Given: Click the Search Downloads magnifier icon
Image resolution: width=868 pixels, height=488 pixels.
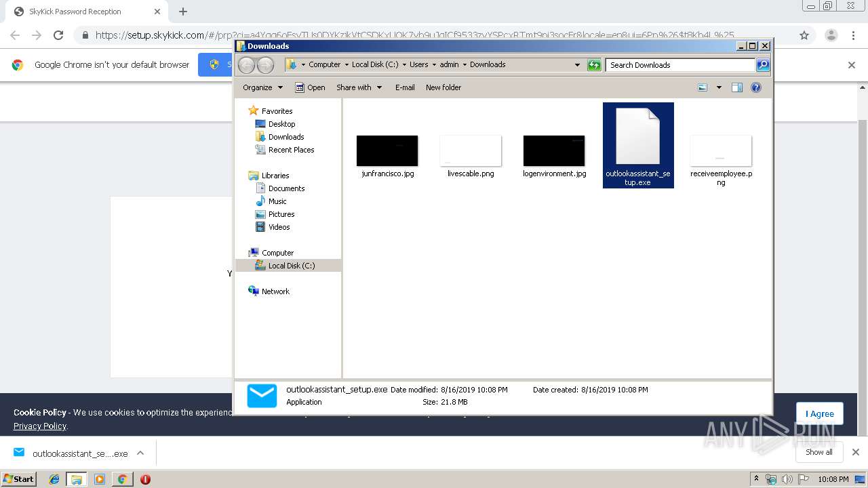Looking at the screenshot, I should point(763,65).
